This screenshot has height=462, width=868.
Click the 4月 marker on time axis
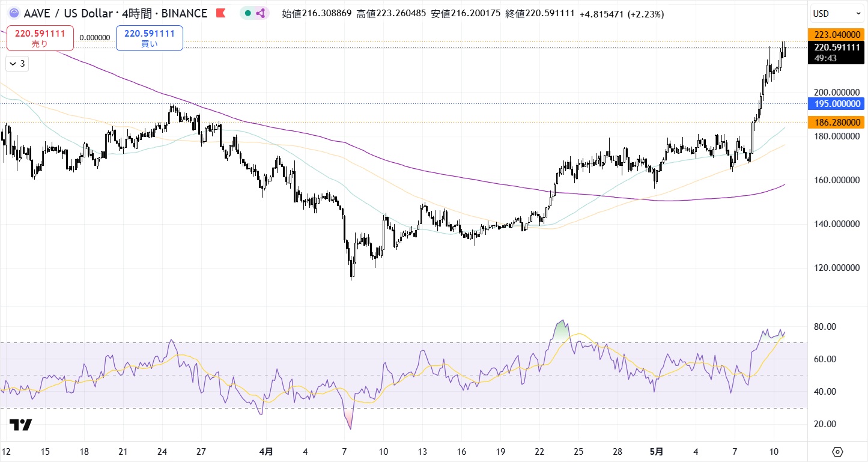tap(266, 451)
